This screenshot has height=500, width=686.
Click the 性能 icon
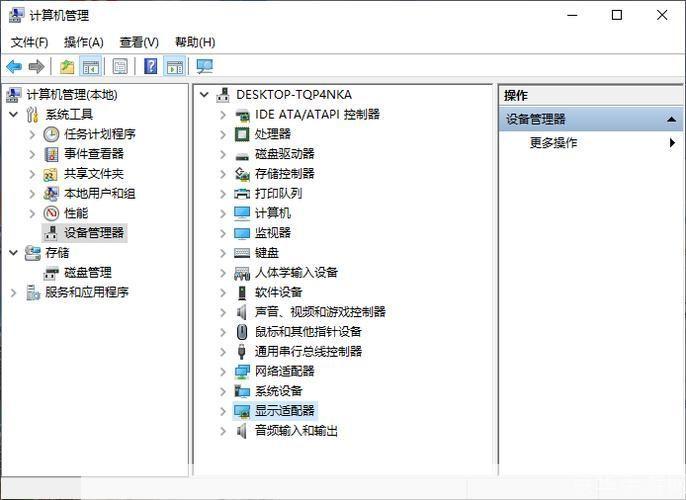pyautogui.click(x=51, y=213)
